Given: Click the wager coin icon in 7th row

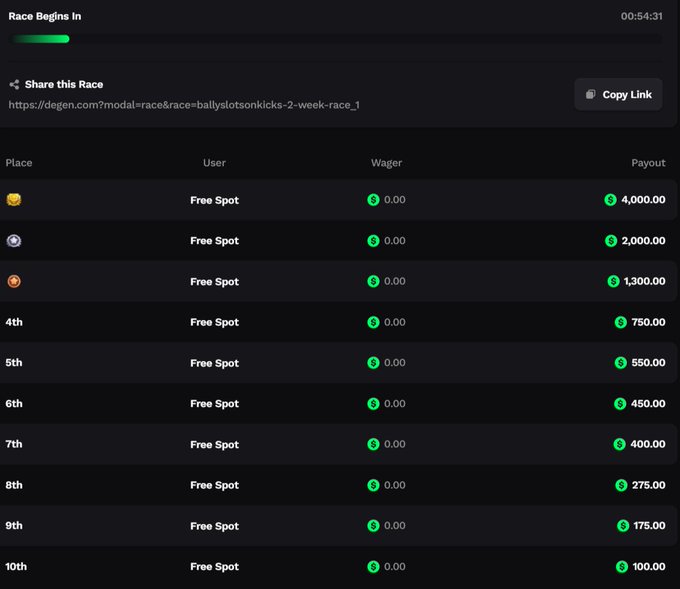Looking at the screenshot, I should click(373, 444).
